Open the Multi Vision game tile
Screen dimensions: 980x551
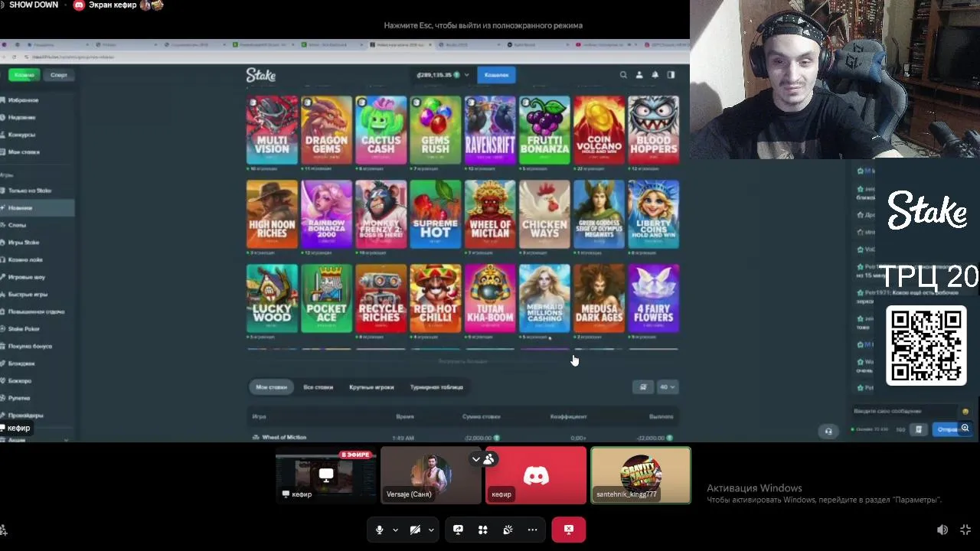(x=272, y=130)
